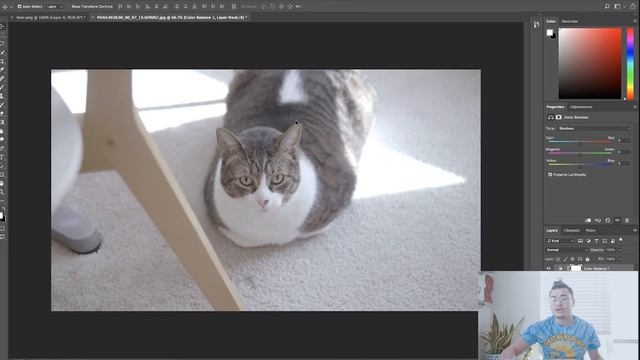The height and width of the screenshot is (360, 640).
Task: Filter layers by shape layers
Action: [604, 241]
